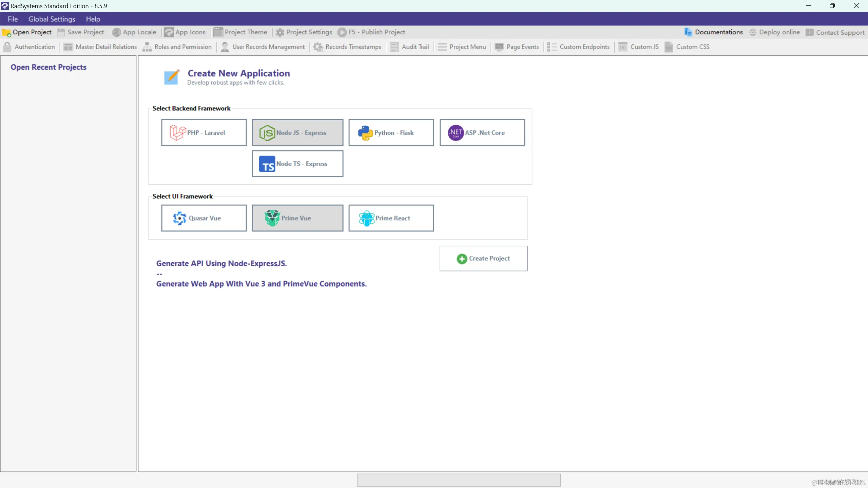Click the Project Theme icon

pyautogui.click(x=218, y=32)
